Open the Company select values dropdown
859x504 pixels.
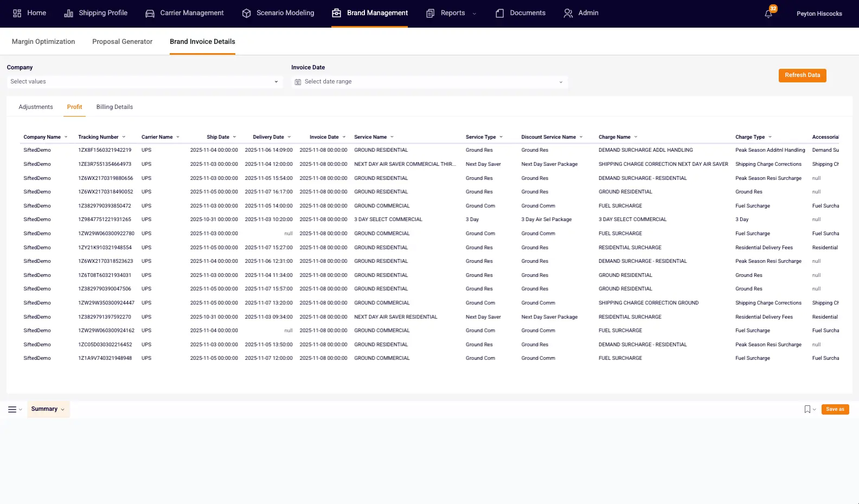pyautogui.click(x=145, y=82)
